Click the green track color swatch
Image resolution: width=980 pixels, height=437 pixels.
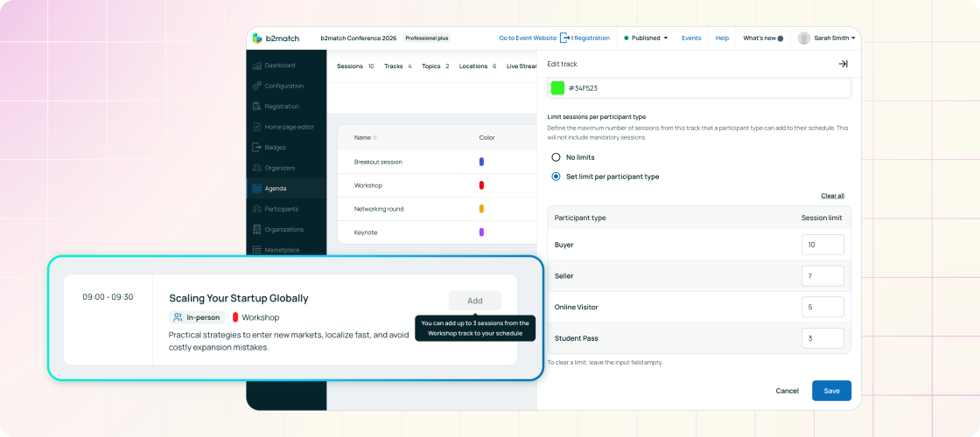(557, 88)
